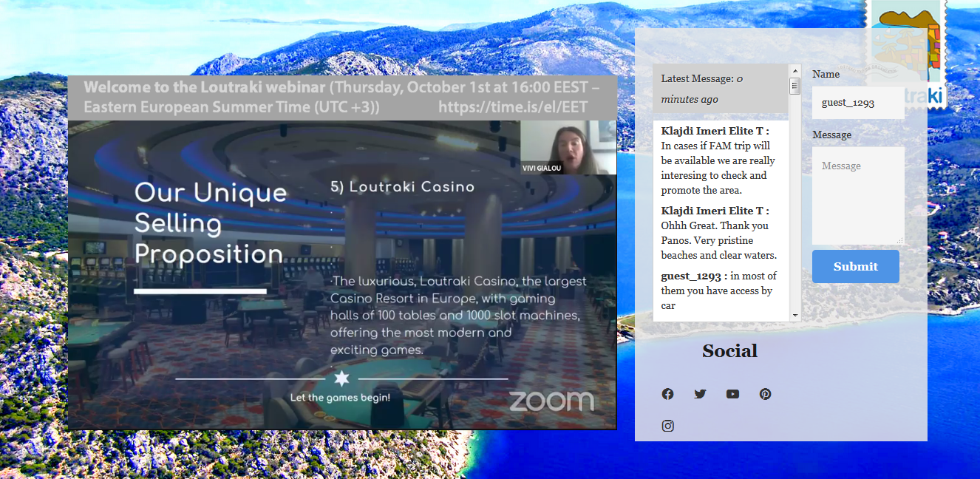
Task: Click the chat scrollbar thumb
Action: [x=795, y=86]
